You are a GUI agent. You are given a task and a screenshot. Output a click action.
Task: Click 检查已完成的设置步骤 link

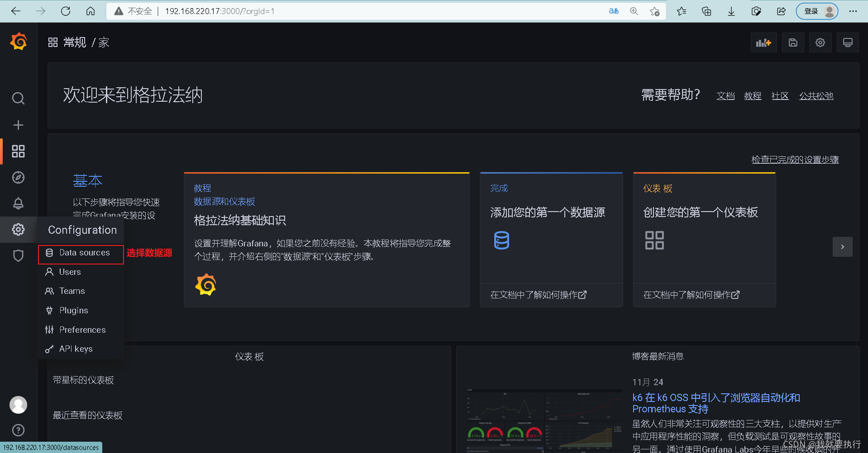coord(795,160)
